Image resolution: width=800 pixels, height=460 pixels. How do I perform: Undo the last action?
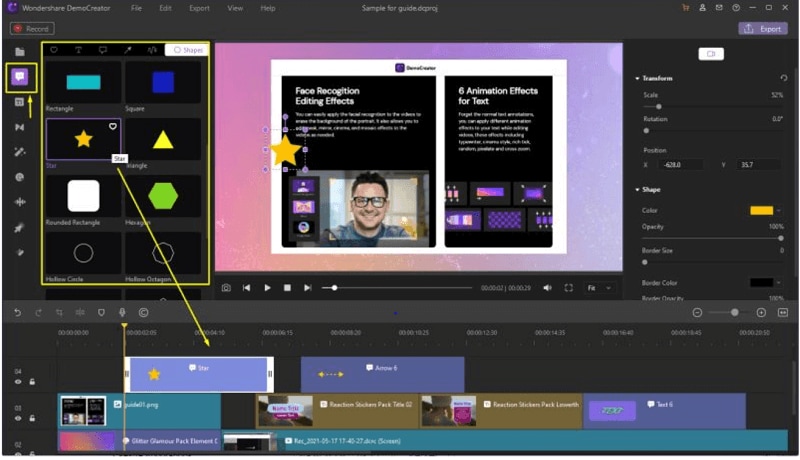[x=18, y=313]
